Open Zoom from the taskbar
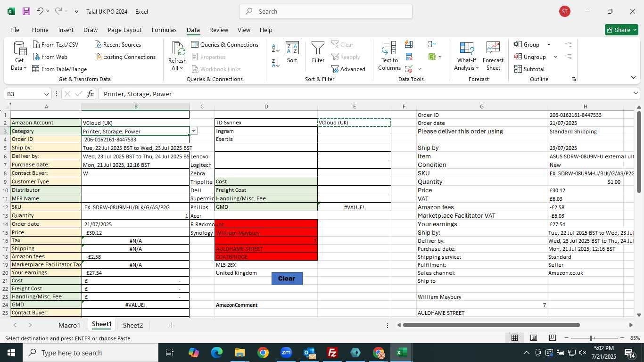 (x=286, y=353)
